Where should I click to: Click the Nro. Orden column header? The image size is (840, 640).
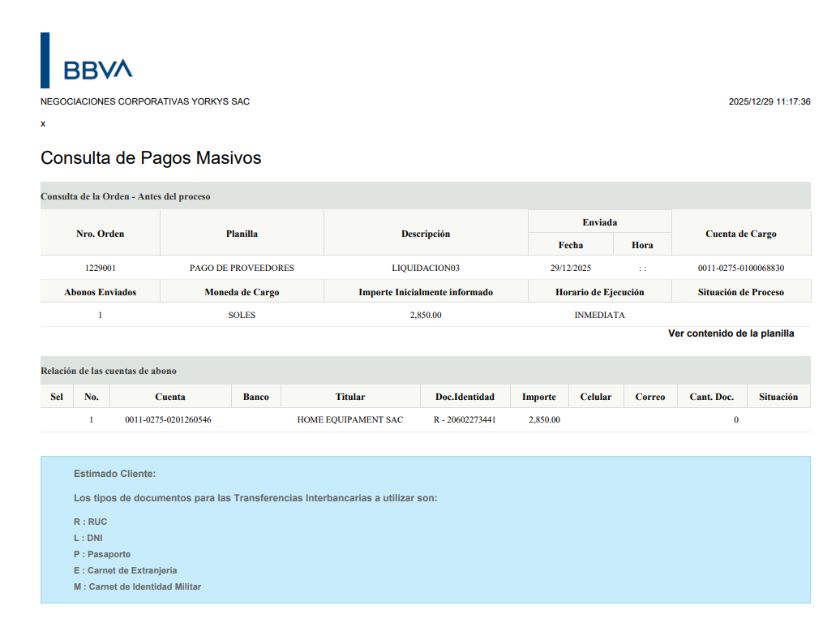point(101,234)
